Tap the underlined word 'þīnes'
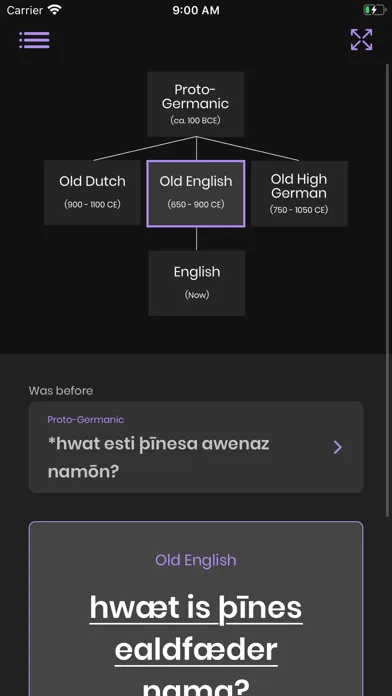The image size is (392, 696). pos(261,609)
